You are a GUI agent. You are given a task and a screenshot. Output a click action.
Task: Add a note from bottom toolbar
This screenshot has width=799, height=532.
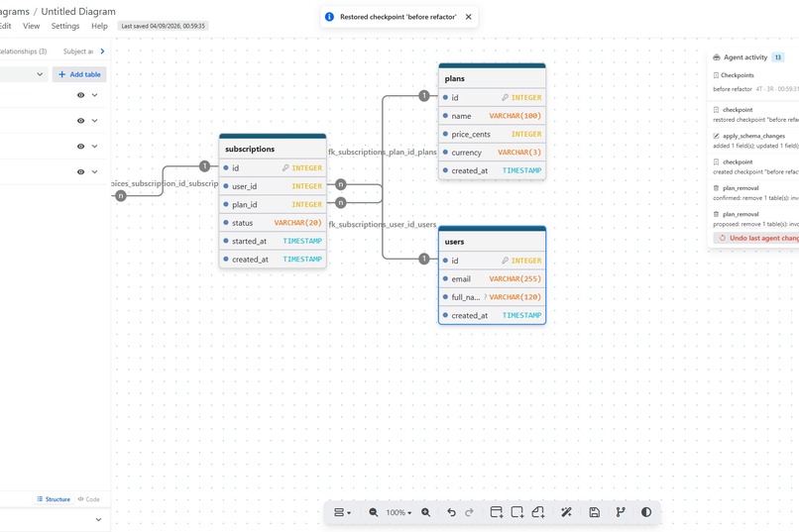538,512
